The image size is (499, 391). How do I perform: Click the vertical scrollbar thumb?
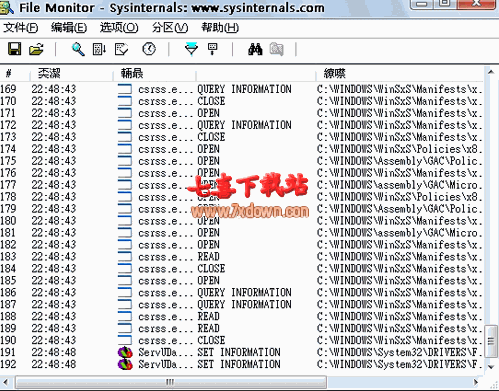click(491, 342)
